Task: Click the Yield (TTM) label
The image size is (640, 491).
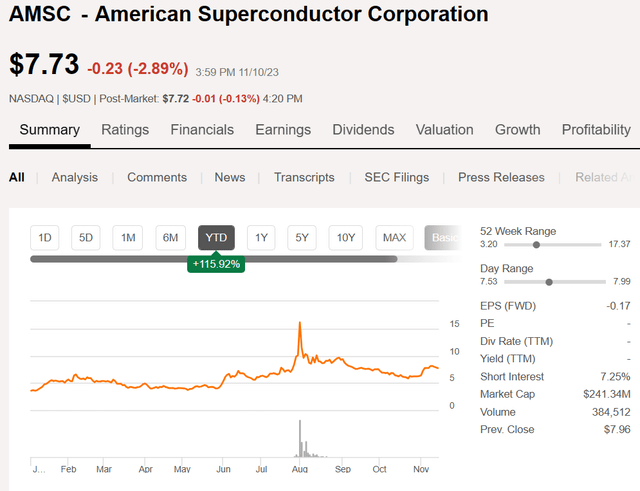Action: pos(508,359)
